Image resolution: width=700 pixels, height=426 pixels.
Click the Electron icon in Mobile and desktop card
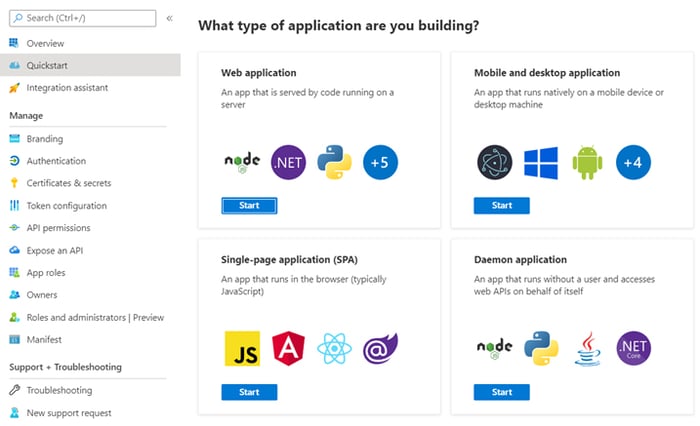point(495,162)
